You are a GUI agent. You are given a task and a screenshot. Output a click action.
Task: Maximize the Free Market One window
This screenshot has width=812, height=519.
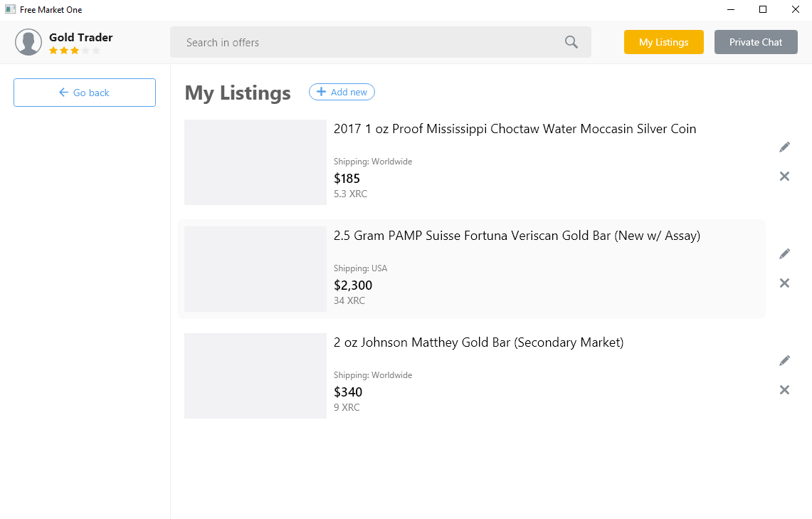click(763, 9)
